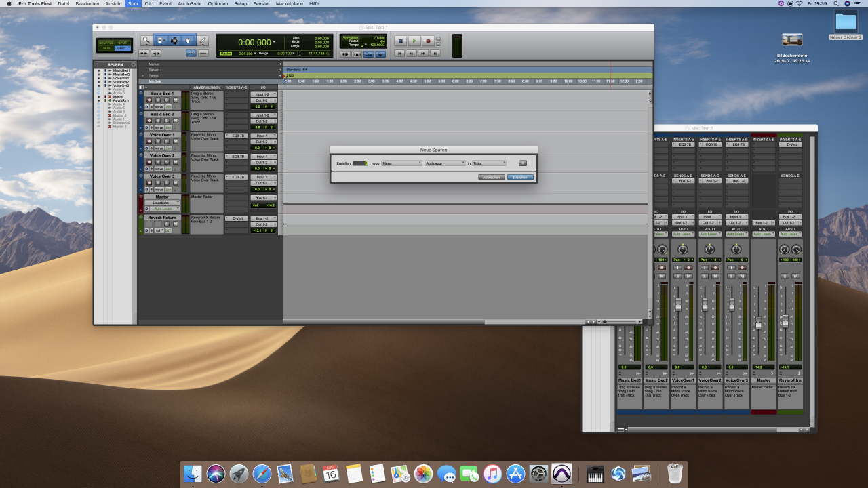Open the Ansicht menu
Screen dimensions: 868x488
114,3
